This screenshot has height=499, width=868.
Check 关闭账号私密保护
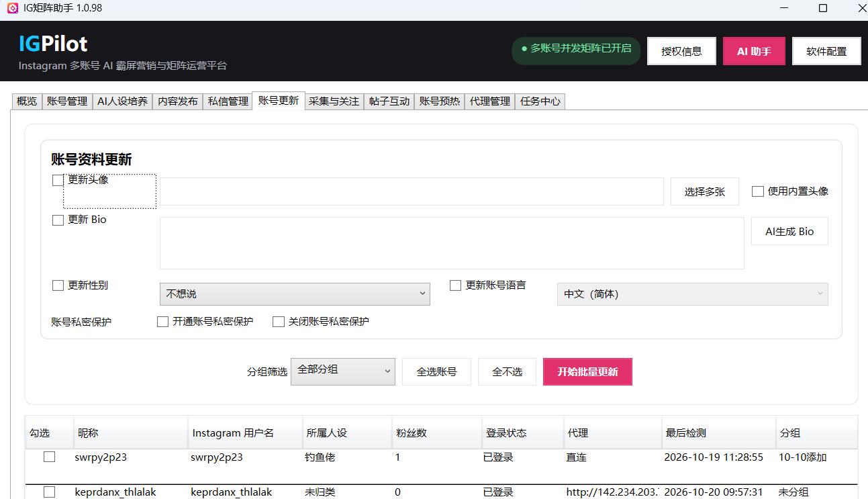tap(278, 322)
